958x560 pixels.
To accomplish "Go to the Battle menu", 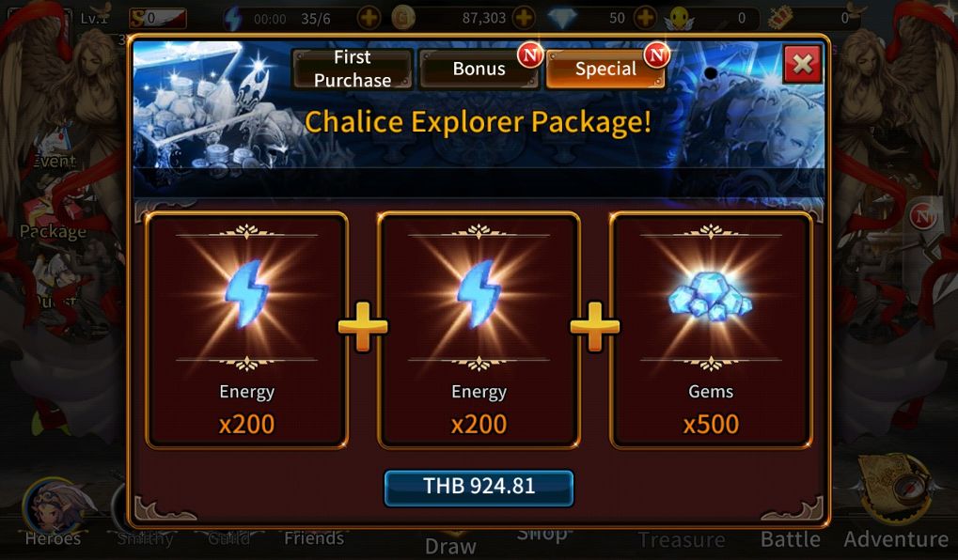I will pos(791,539).
